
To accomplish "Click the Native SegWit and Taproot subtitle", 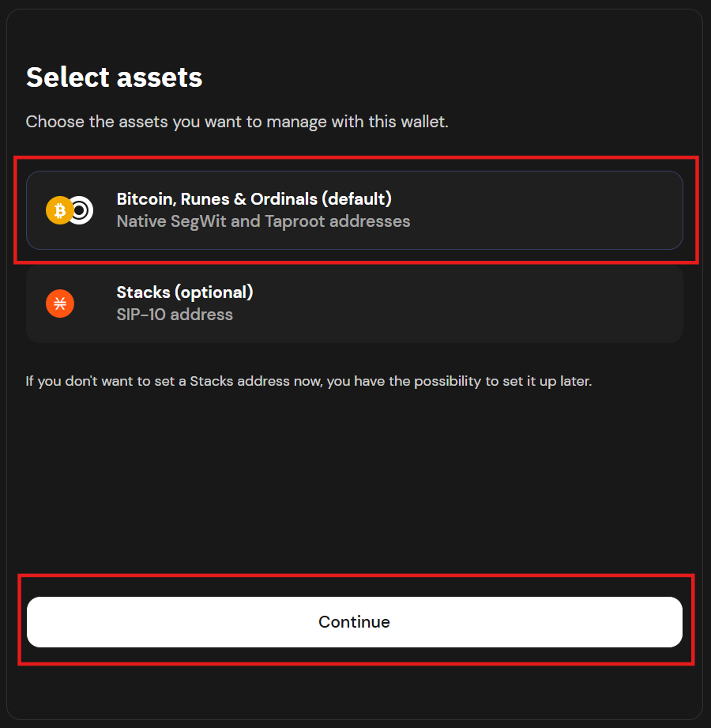I will 263,221.
